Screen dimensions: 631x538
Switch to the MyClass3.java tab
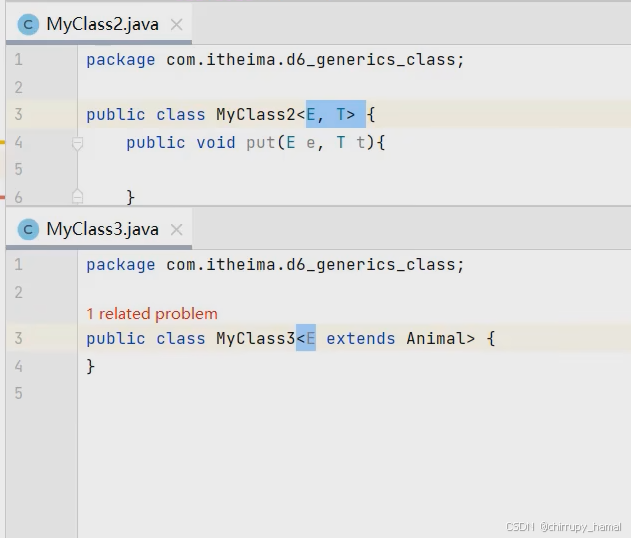pos(99,229)
